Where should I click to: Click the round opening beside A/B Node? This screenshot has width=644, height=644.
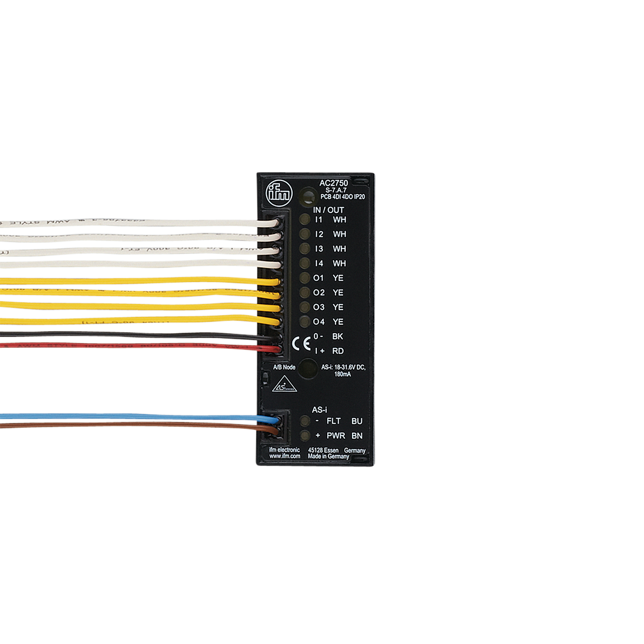[308, 368]
